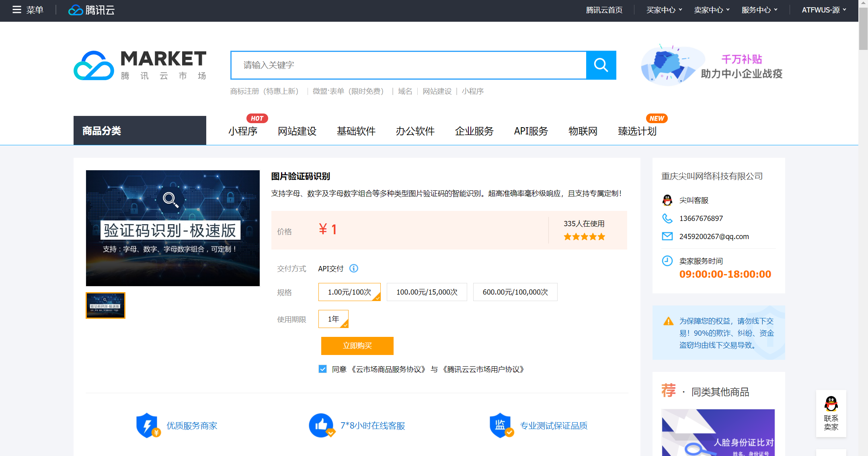Select the 600.00元/100,000次 specification option
Image resolution: width=868 pixels, height=456 pixels.
515,292
